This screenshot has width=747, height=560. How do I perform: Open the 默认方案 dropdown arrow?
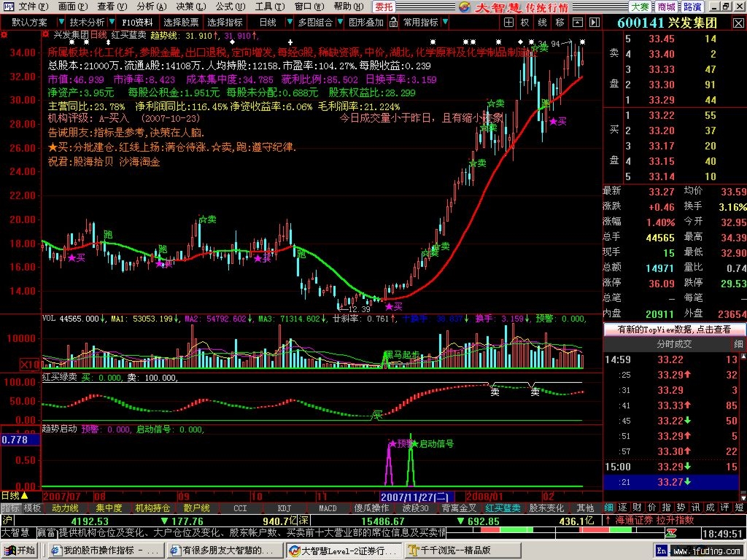[x=61, y=23]
